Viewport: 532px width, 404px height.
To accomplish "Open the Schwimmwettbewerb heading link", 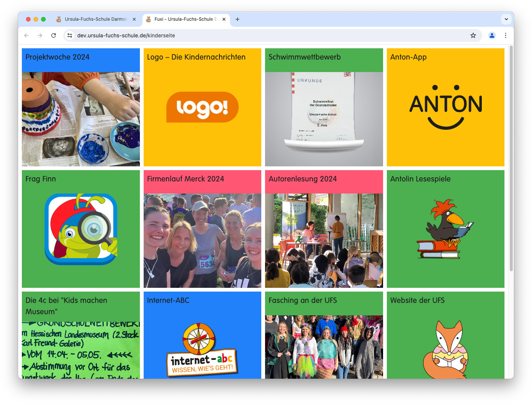I will [305, 57].
